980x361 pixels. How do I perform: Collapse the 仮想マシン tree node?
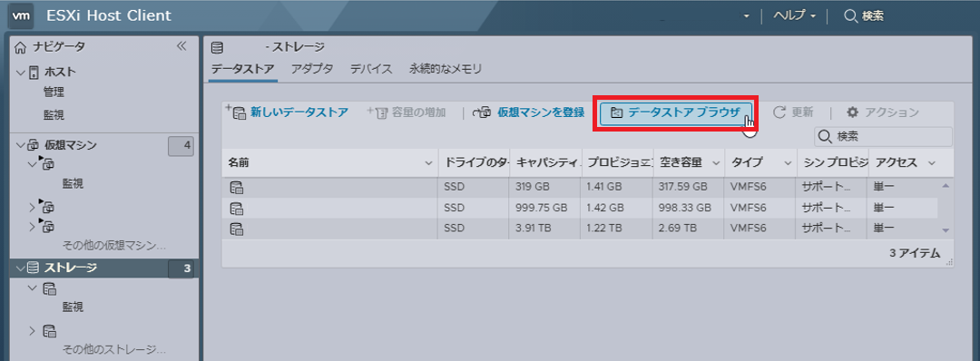point(21,145)
